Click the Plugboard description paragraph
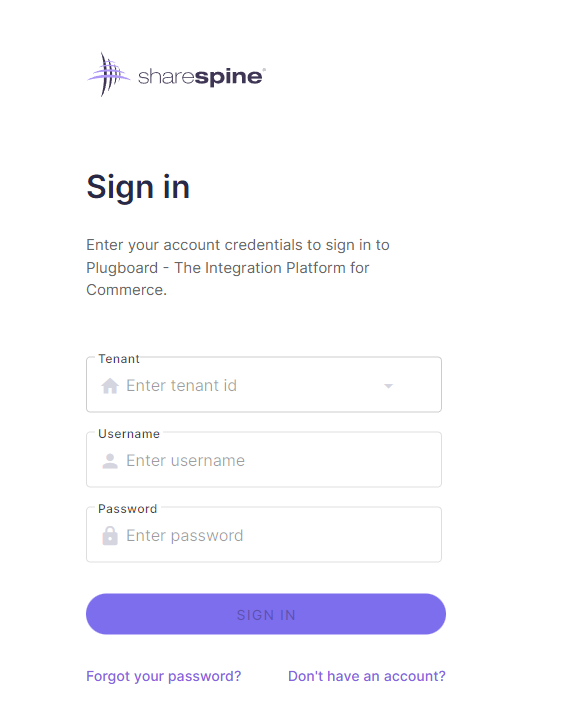The height and width of the screenshot is (724, 563). point(237,267)
